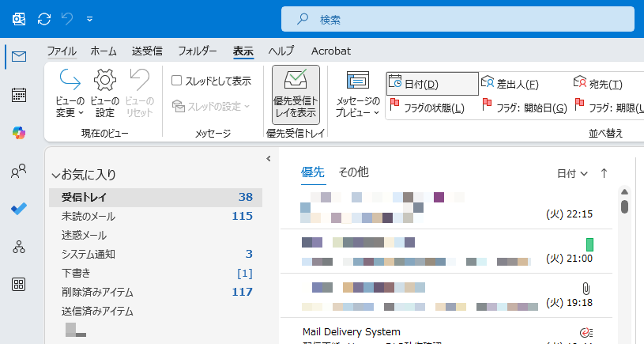Open the Quick Access Toolbar customize arrow
This screenshot has width=644, height=344.
coord(89,19)
